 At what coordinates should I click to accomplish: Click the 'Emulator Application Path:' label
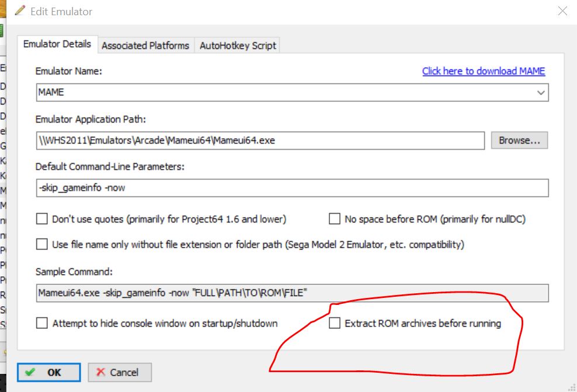coord(91,119)
